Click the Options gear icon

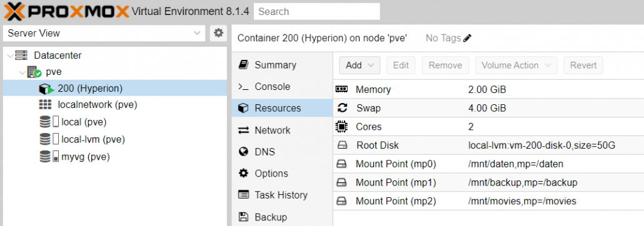[244, 174]
